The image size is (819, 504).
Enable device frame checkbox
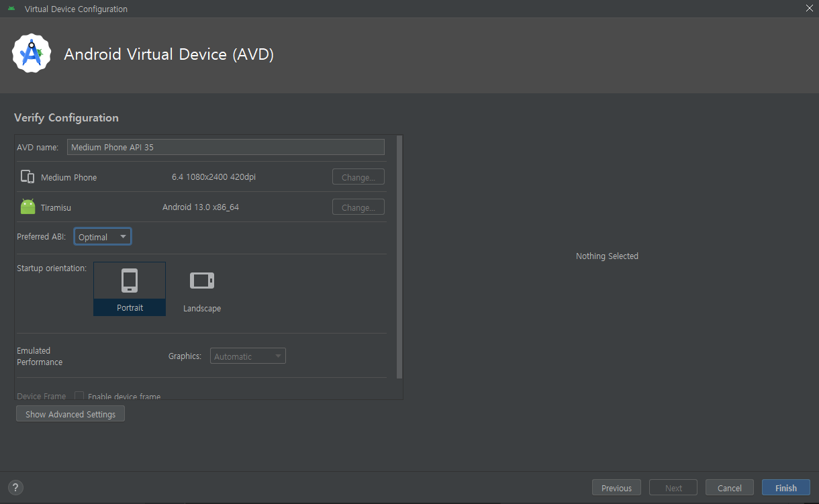[79, 396]
